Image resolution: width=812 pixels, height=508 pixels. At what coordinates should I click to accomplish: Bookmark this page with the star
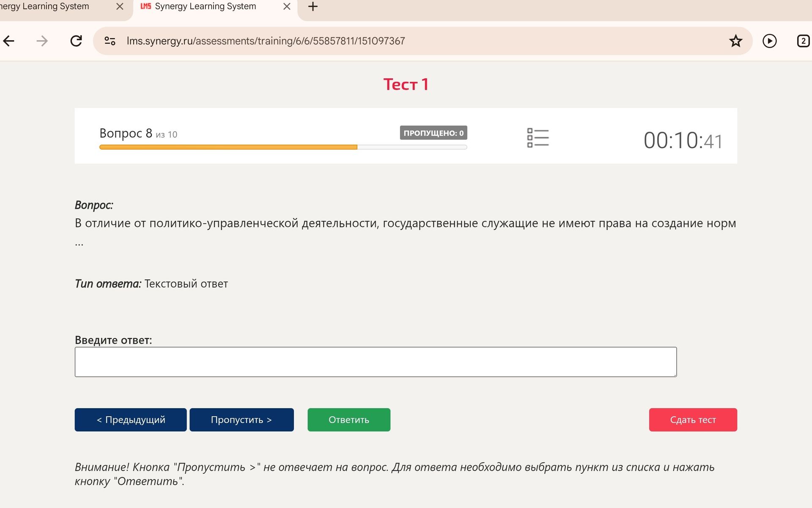point(736,41)
